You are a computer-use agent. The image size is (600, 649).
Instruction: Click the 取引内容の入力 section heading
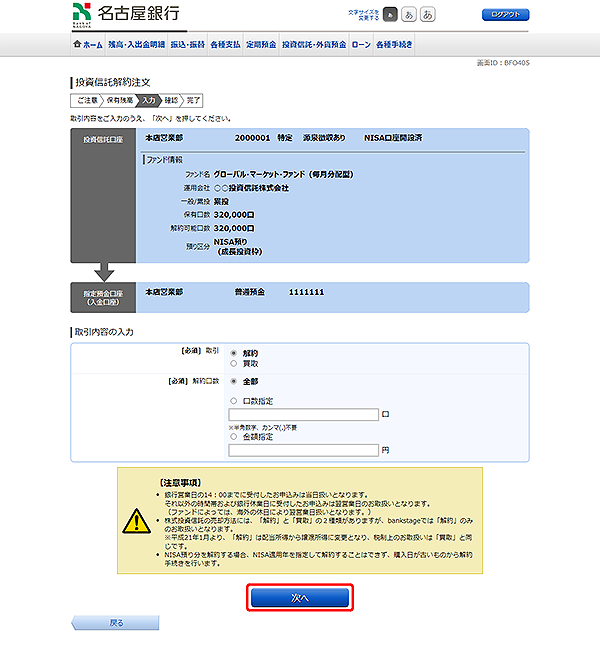[x=104, y=332]
